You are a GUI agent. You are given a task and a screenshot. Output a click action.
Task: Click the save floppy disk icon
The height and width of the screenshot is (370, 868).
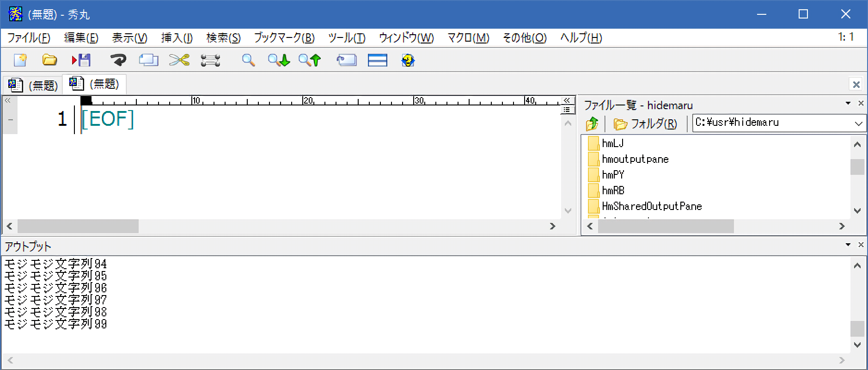point(81,60)
